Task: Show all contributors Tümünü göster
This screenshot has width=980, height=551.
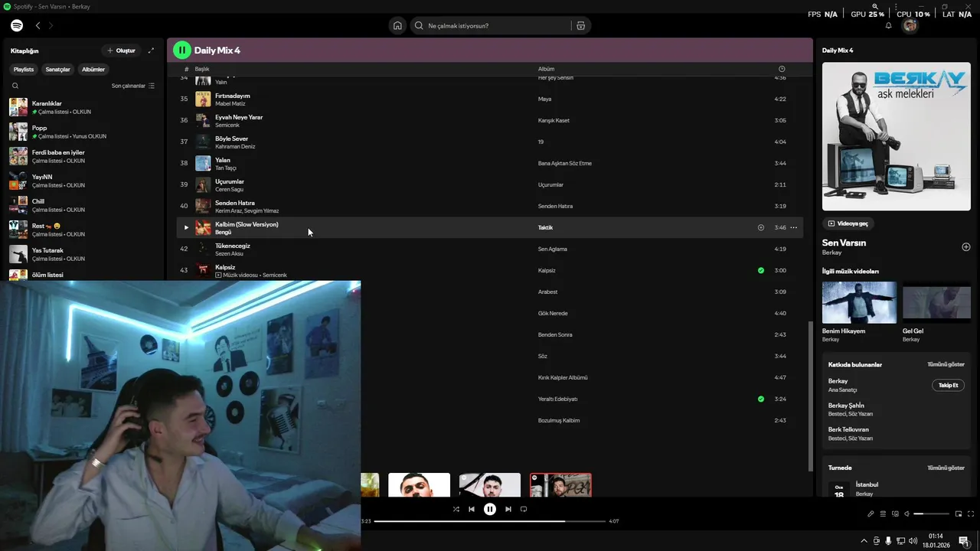Action: (946, 364)
